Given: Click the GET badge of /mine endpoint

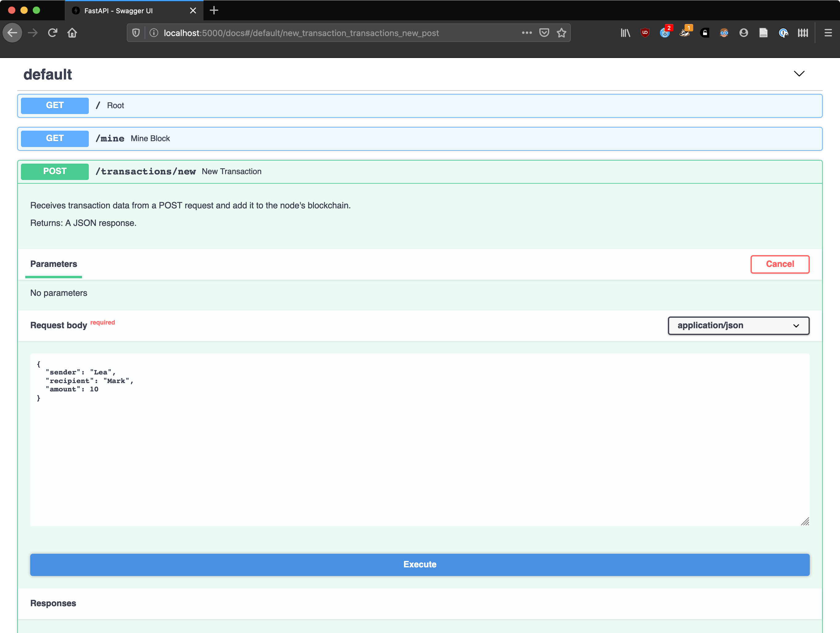Looking at the screenshot, I should pos(55,138).
